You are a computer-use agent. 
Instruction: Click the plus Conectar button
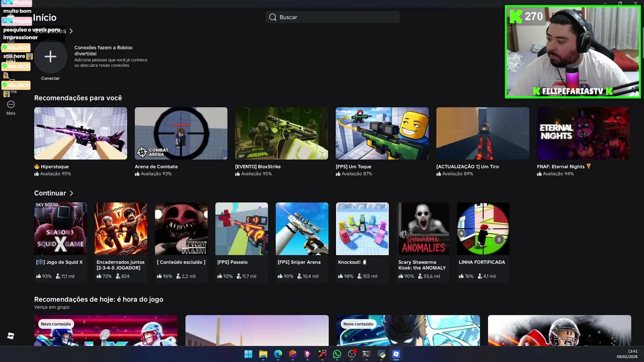pos(50,57)
